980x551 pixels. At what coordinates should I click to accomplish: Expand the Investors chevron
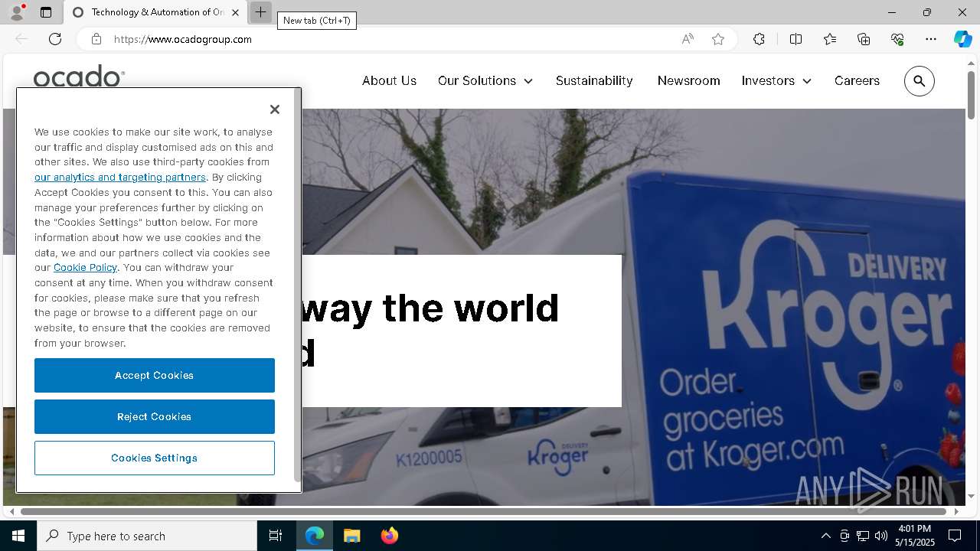click(807, 81)
